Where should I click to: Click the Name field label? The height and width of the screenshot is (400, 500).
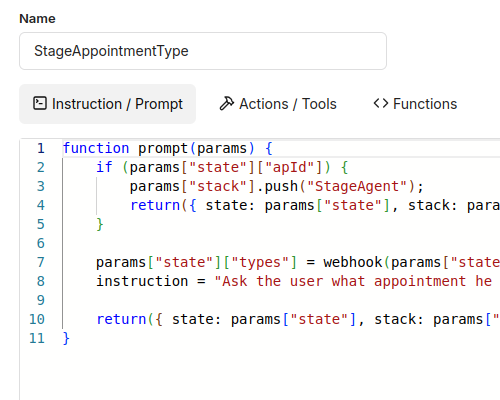(x=37, y=19)
